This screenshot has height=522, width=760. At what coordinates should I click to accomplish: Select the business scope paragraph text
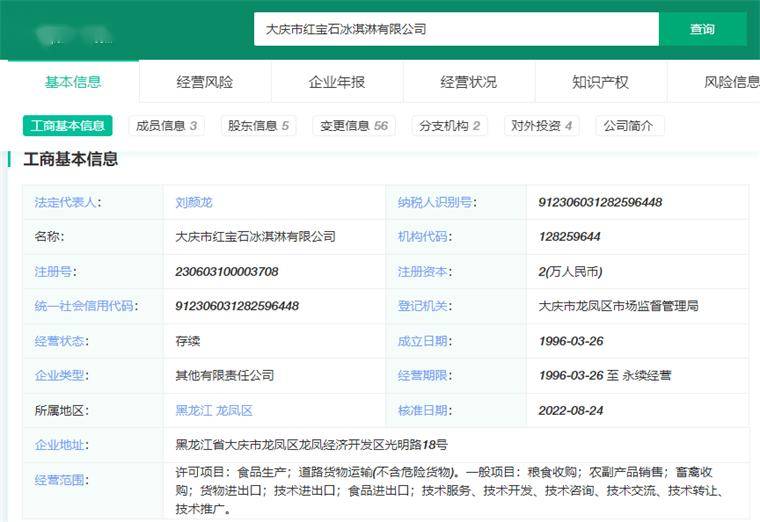pos(451,490)
